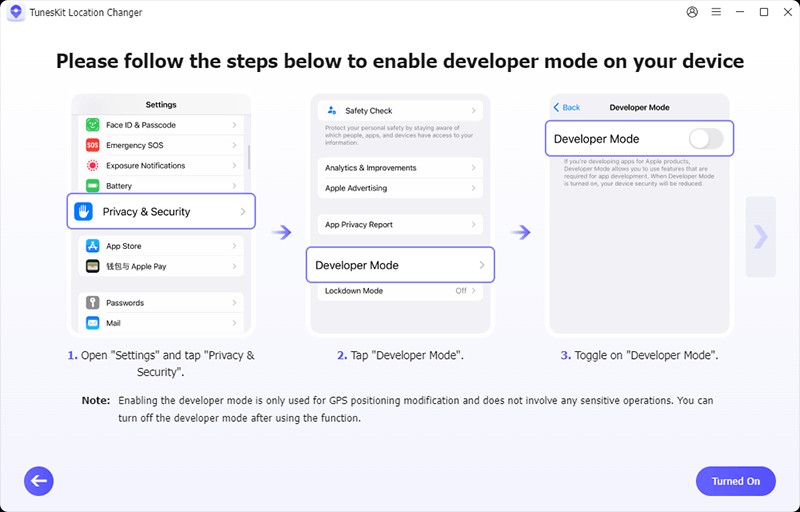The height and width of the screenshot is (512, 800).
Task: Click the Back link in Developer Mode screen
Action: click(567, 108)
